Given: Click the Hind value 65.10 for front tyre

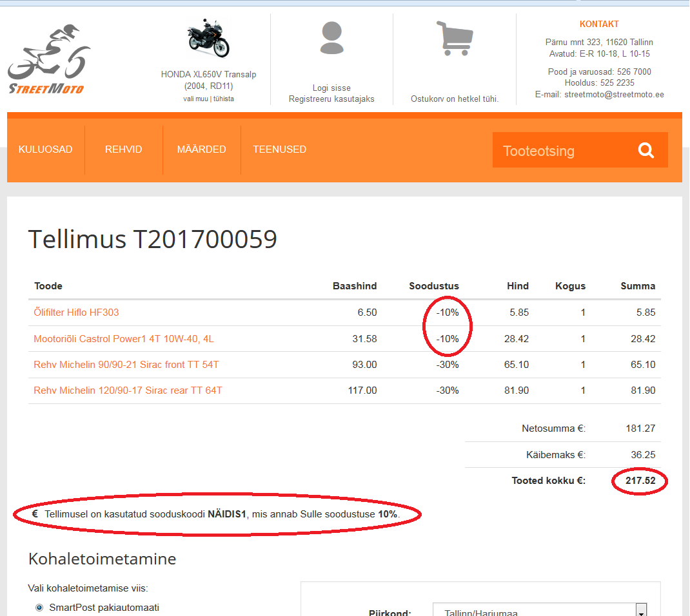Looking at the screenshot, I should pyautogui.click(x=516, y=365).
